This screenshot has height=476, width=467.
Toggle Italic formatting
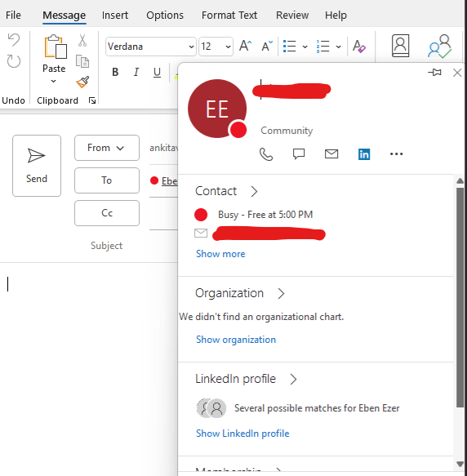click(136, 72)
